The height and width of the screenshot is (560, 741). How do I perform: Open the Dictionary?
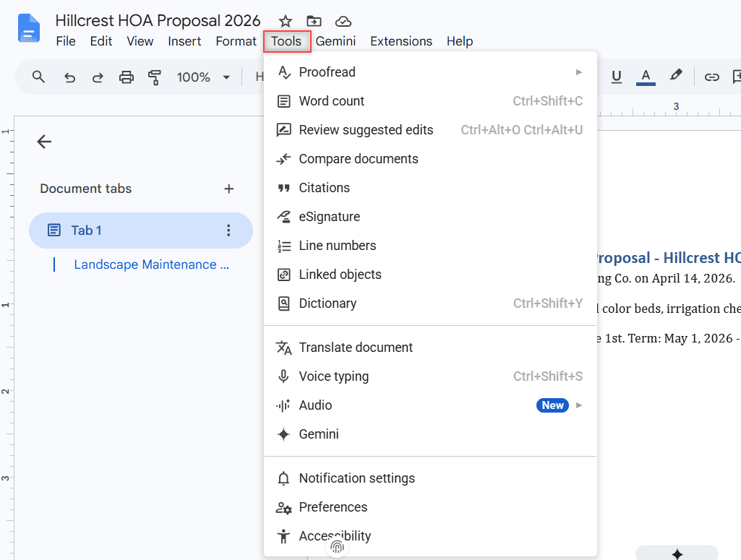point(431,303)
